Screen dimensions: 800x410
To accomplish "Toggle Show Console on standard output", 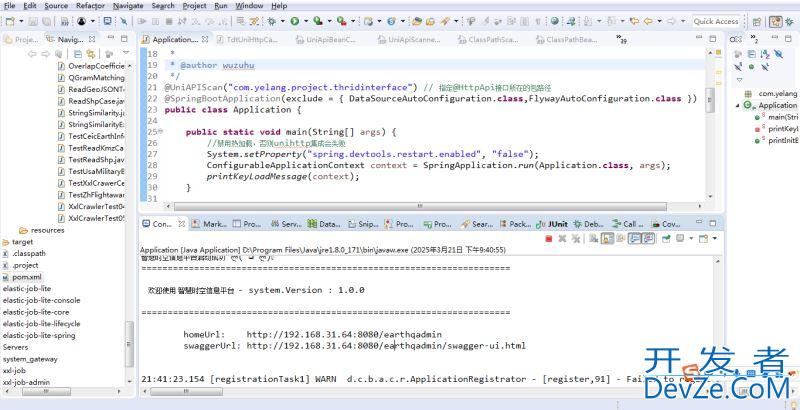I will pyautogui.click(x=634, y=239).
